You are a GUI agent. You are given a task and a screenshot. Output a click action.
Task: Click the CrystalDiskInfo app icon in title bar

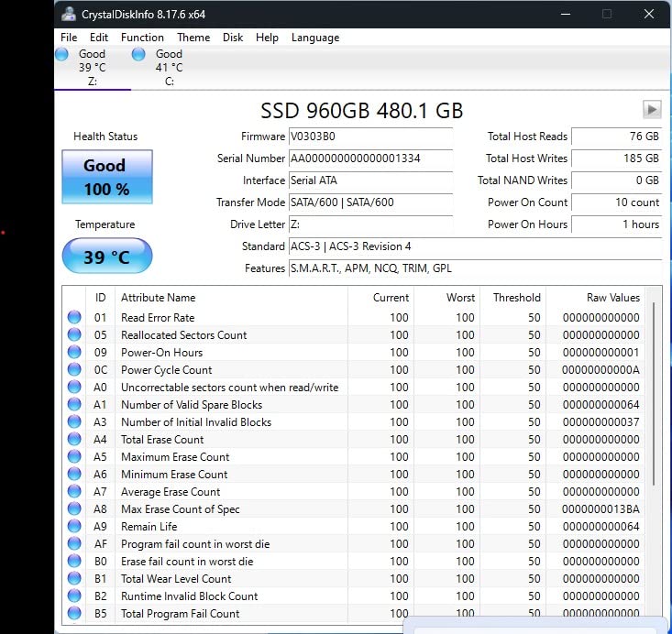(x=69, y=14)
